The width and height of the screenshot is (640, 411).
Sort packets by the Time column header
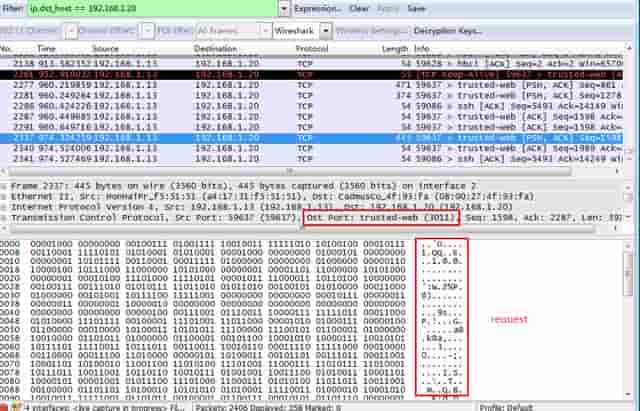coord(46,49)
